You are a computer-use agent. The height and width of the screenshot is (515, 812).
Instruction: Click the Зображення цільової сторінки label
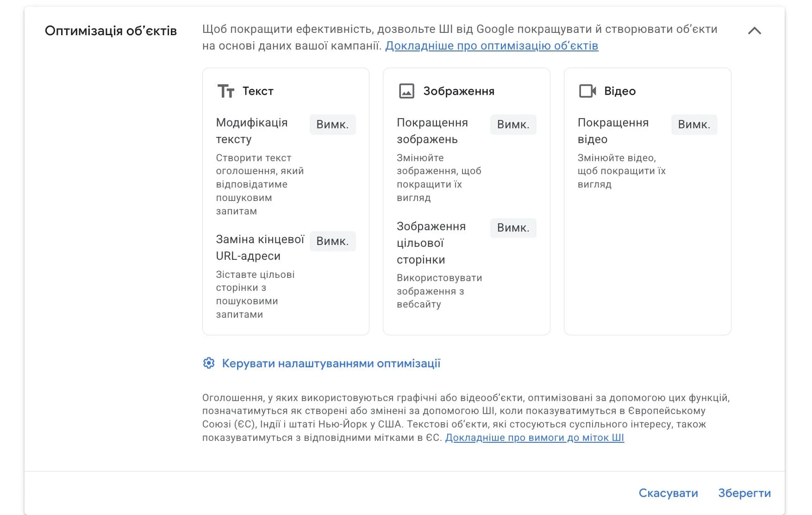(x=431, y=243)
